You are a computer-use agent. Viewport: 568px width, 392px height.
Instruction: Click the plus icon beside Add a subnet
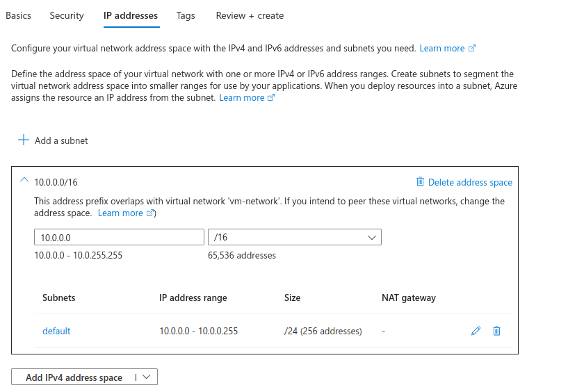[24, 140]
